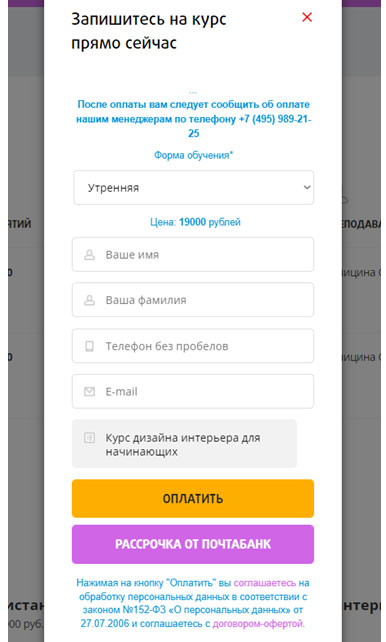Focus the Ваша фамилия input field

[x=193, y=300]
